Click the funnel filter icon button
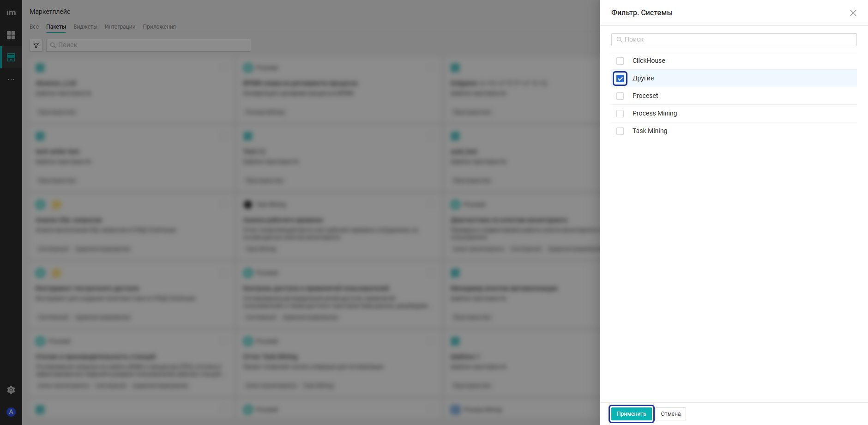The height and width of the screenshot is (425, 868). click(36, 45)
